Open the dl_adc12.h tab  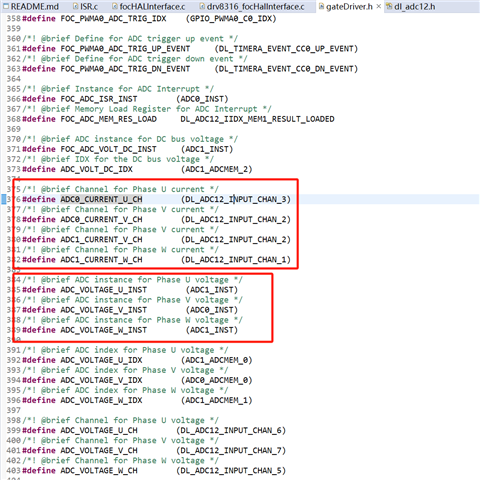click(411, 7)
